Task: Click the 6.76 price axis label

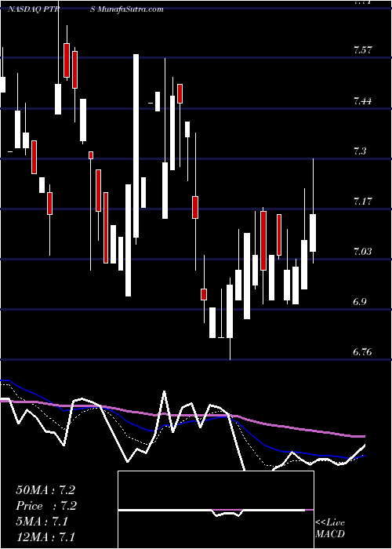Action: coord(362,351)
